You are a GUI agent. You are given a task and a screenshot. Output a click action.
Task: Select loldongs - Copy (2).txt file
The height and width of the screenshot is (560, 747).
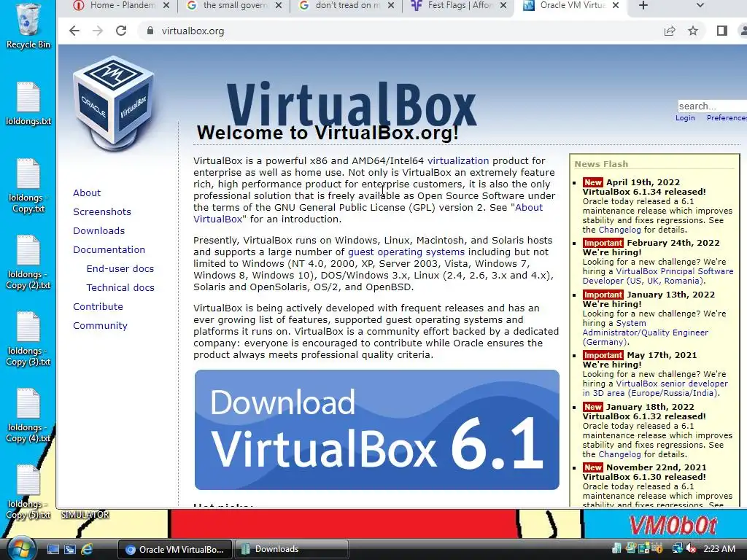pos(28,262)
